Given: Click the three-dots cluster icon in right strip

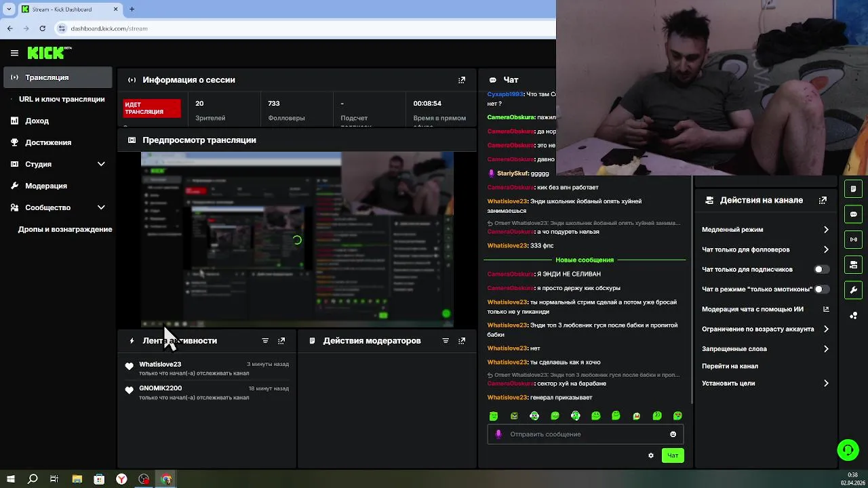Looking at the screenshot, I should point(853,315).
